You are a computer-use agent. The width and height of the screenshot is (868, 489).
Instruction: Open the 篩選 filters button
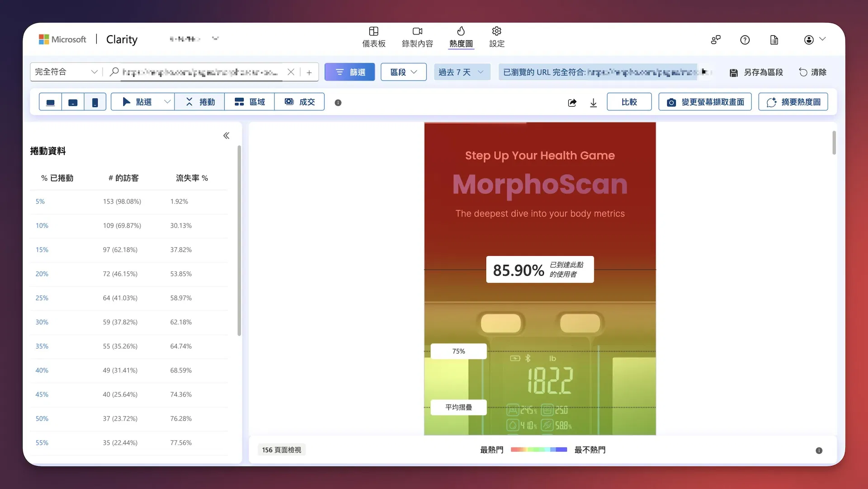(349, 72)
